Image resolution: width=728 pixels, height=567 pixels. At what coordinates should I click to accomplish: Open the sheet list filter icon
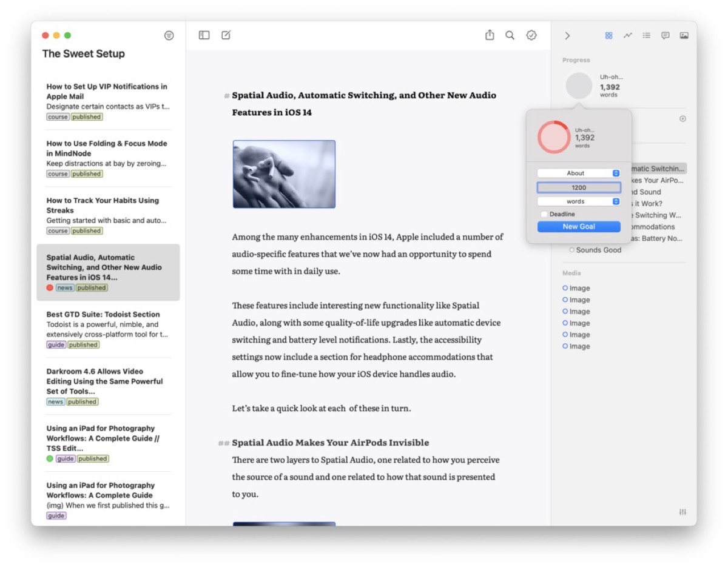pyautogui.click(x=169, y=36)
